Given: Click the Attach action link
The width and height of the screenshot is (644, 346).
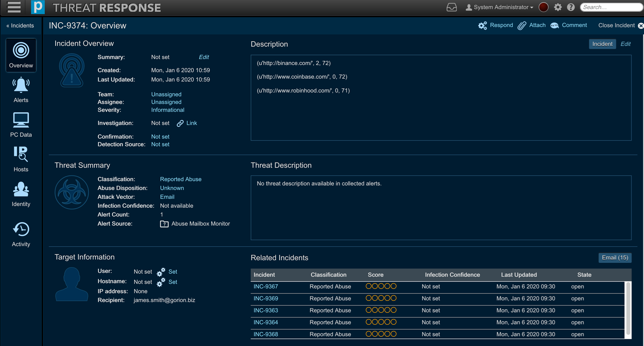Looking at the screenshot, I should [x=537, y=25].
